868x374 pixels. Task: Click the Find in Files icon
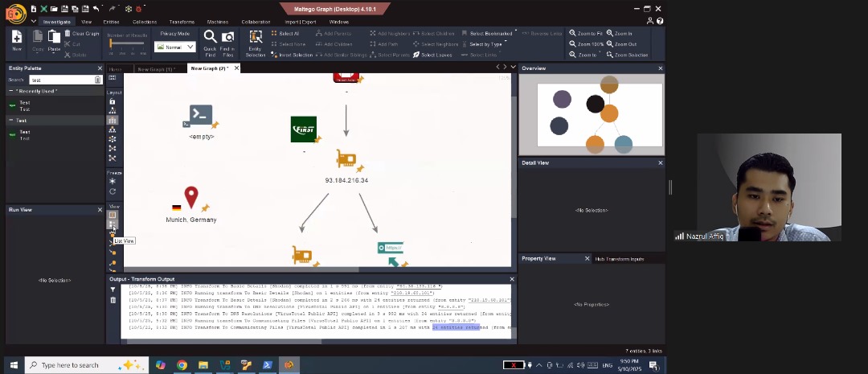(227, 40)
